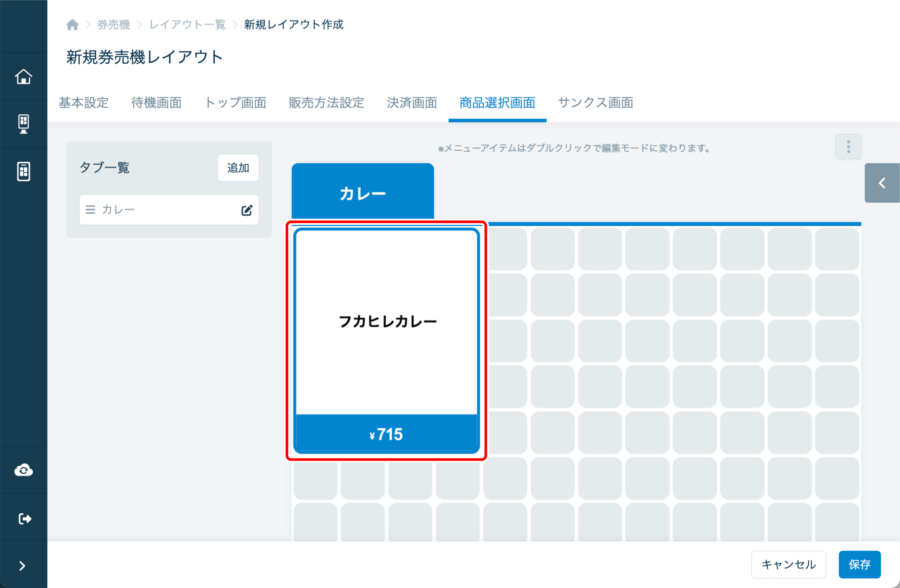Click the logout icon in sidebar
Image resolution: width=900 pixels, height=588 pixels.
tap(25, 519)
